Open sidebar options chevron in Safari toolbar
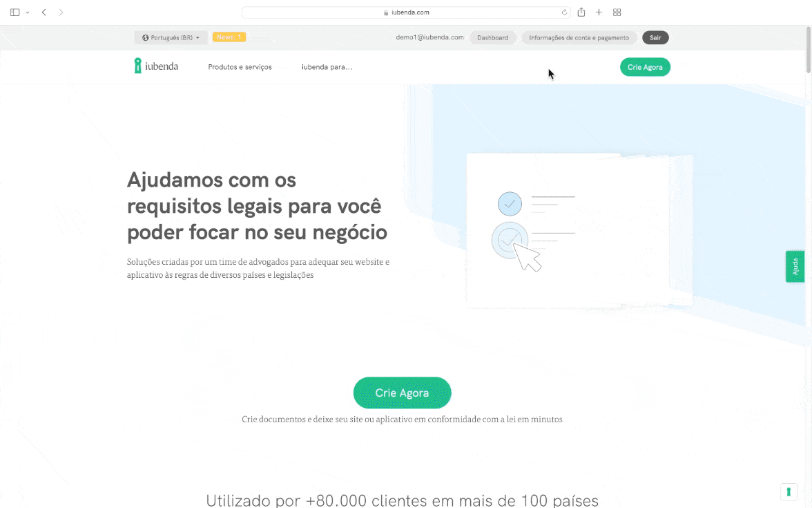 click(28, 12)
